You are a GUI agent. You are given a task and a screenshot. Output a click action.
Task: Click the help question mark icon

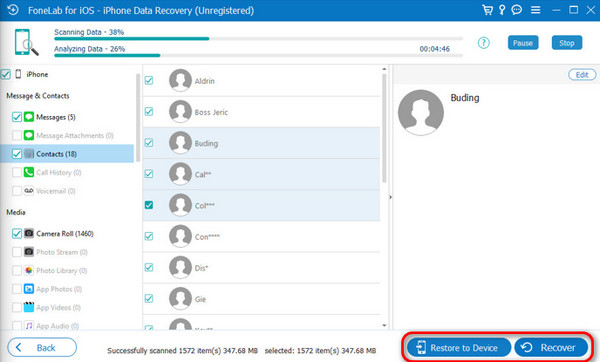(484, 43)
